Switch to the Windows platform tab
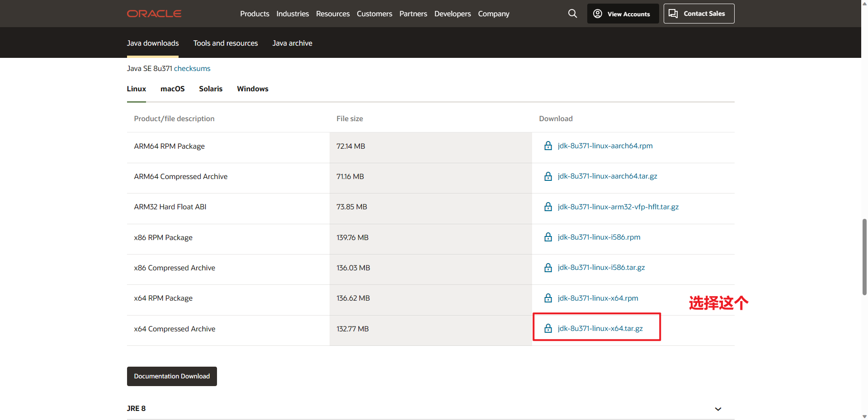 coord(253,89)
